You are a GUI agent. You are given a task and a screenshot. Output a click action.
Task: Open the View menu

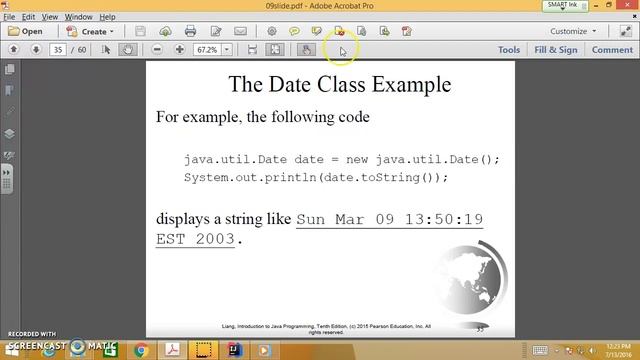tap(50, 17)
